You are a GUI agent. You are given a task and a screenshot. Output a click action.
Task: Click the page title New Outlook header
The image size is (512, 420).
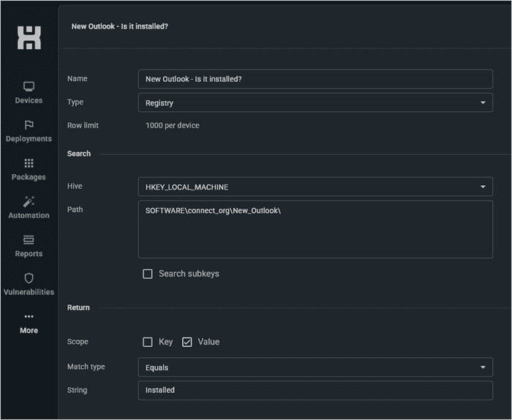pyautogui.click(x=120, y=26)
